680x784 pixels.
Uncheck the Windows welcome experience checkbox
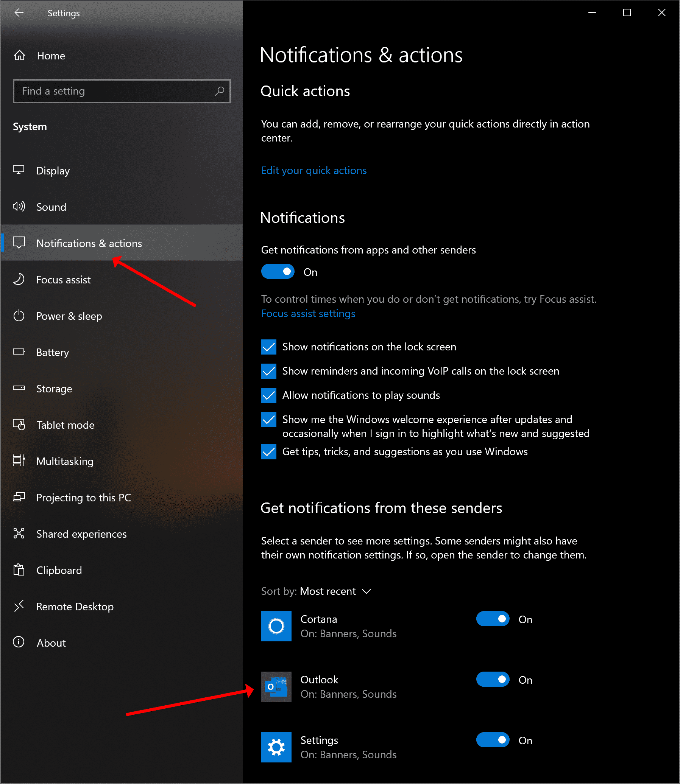point(269,420)
